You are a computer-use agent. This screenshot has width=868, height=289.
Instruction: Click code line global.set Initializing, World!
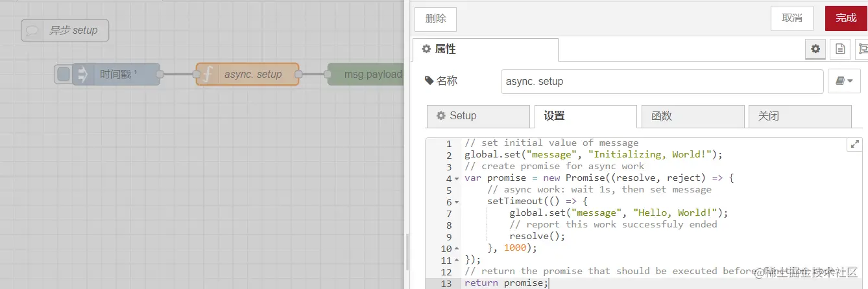tap(593, 154)
